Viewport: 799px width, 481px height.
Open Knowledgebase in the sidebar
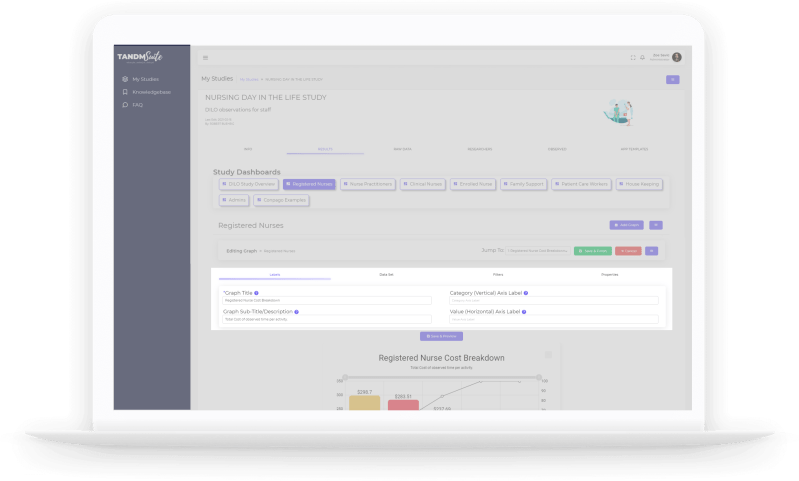pyautogui.click(x=147, y=92)
